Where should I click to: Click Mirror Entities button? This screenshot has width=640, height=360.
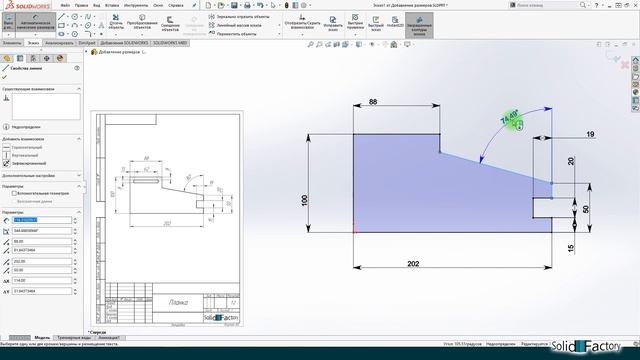click(x=239, y=17)
